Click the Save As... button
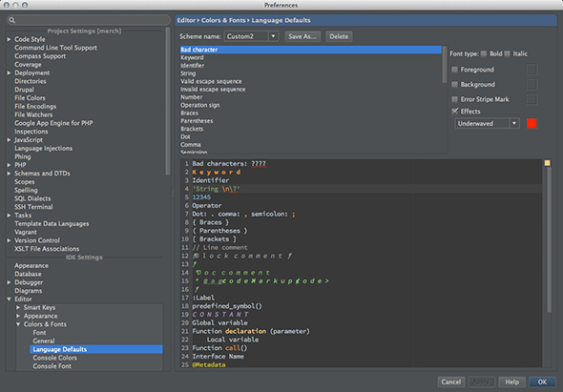This screenshot has width=563, height=392. [302, 36]
